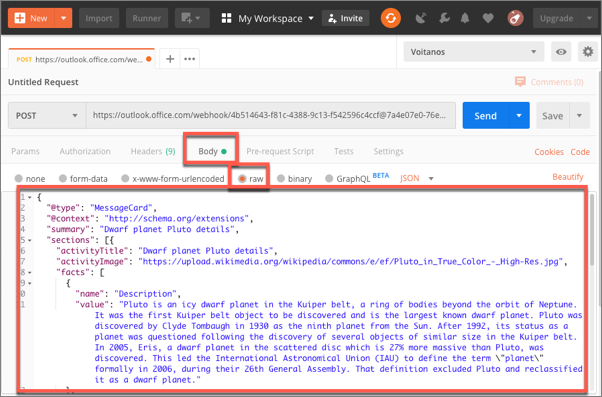
Task: Switch to the Settings tab
Action: click(389, 151)
